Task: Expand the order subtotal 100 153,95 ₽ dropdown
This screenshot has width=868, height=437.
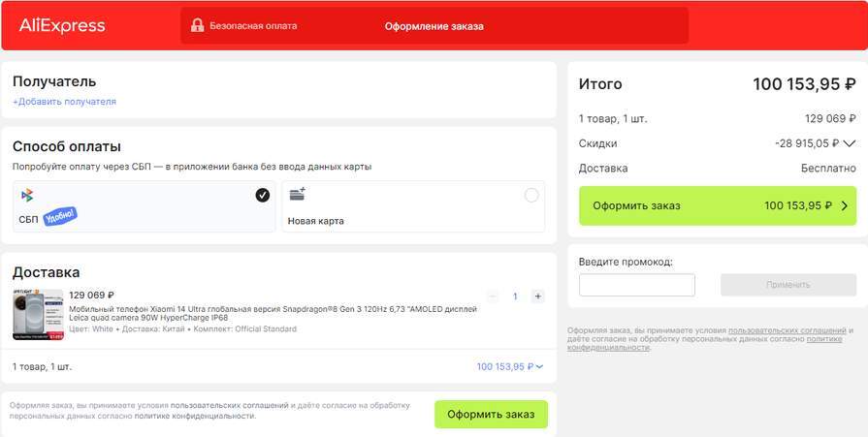Action: point(510,366)
